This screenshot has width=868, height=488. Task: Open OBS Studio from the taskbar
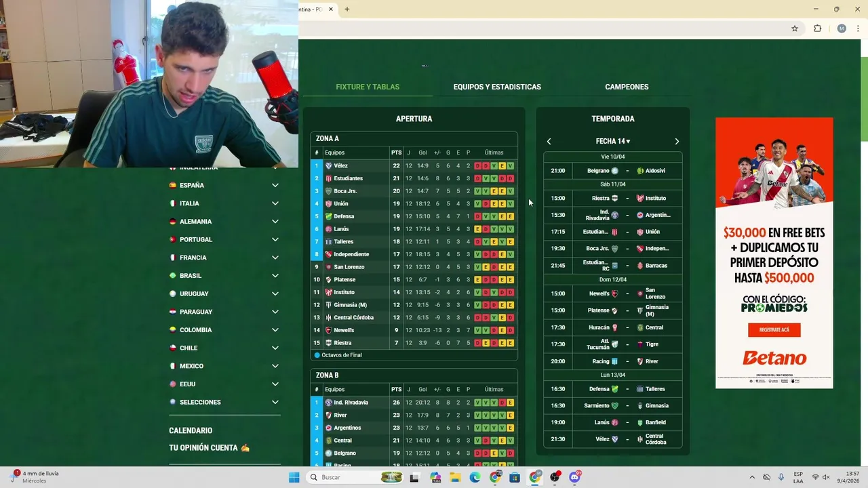pos(555,477)
